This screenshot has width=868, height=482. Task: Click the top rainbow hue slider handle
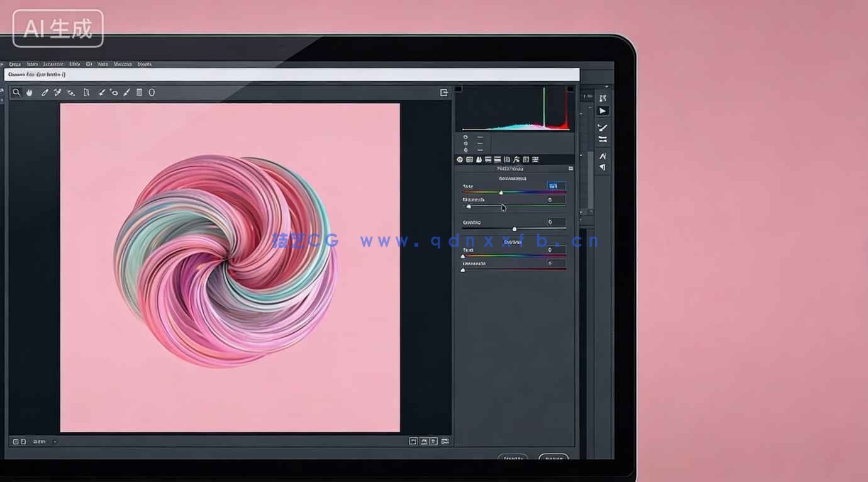pos(501,192)
